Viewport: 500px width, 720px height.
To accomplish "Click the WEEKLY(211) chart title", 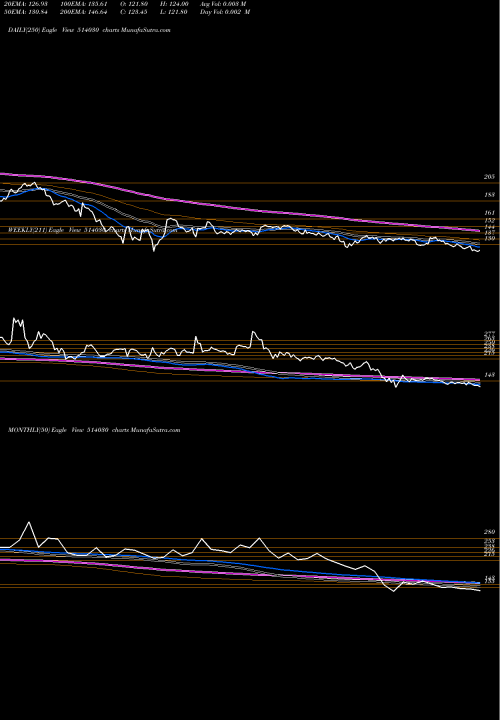I will coord(92,230).
